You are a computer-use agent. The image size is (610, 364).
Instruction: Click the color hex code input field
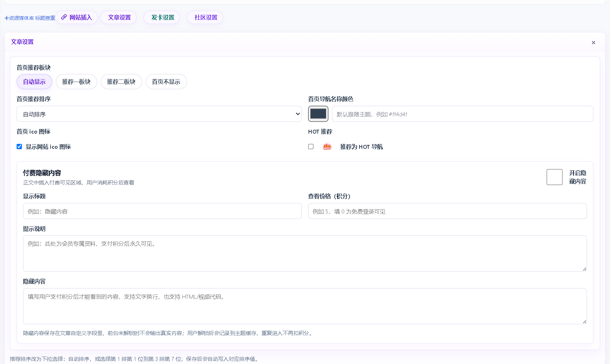click(462, 114)
